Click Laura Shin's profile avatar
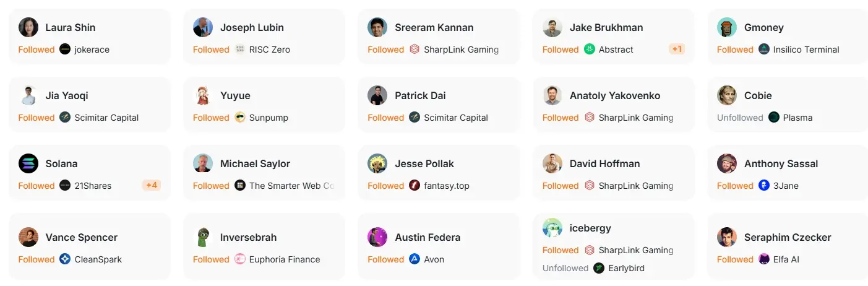Viewport: 868px width, 286px height. [x=28, y=27]
